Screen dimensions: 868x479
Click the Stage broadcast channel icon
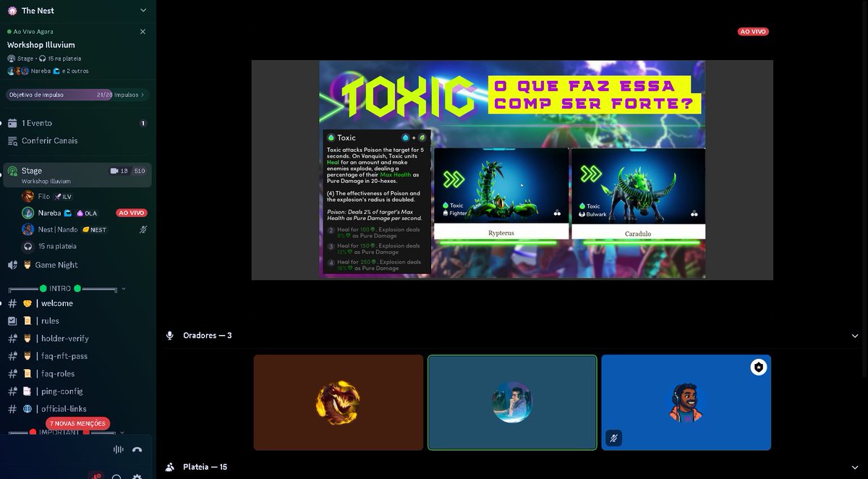point(12,171)
